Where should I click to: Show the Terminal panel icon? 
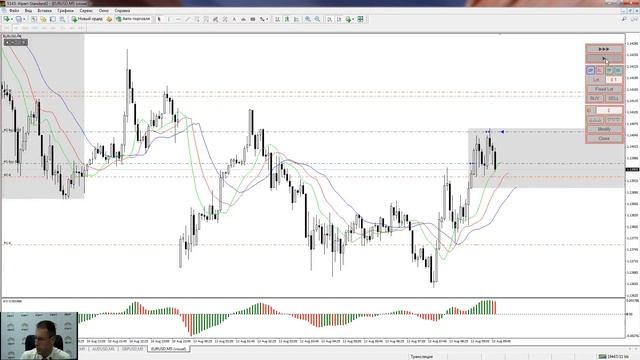pos(53,19)
